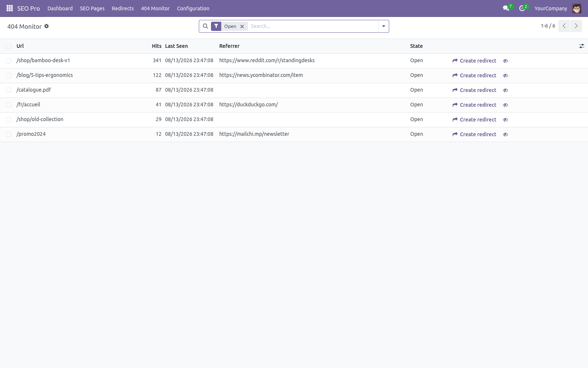Go to previous page arrow
The image size is (588, 368).
[564, 26]
